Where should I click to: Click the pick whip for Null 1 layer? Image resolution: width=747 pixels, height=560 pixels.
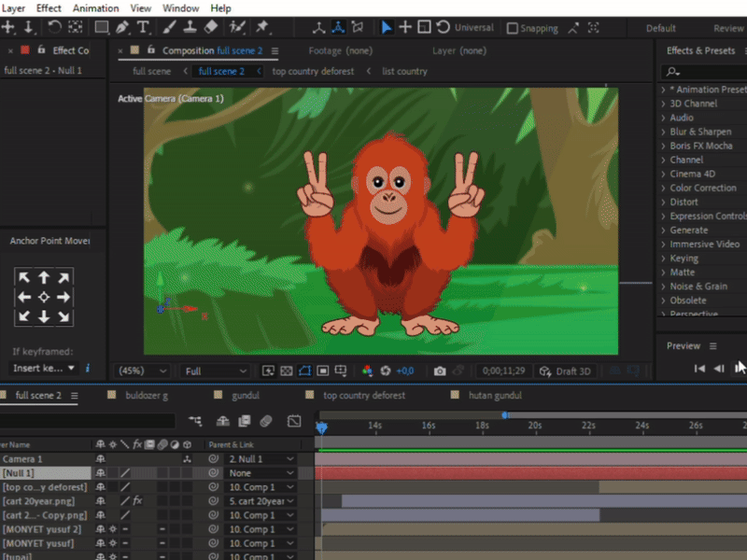214,473
